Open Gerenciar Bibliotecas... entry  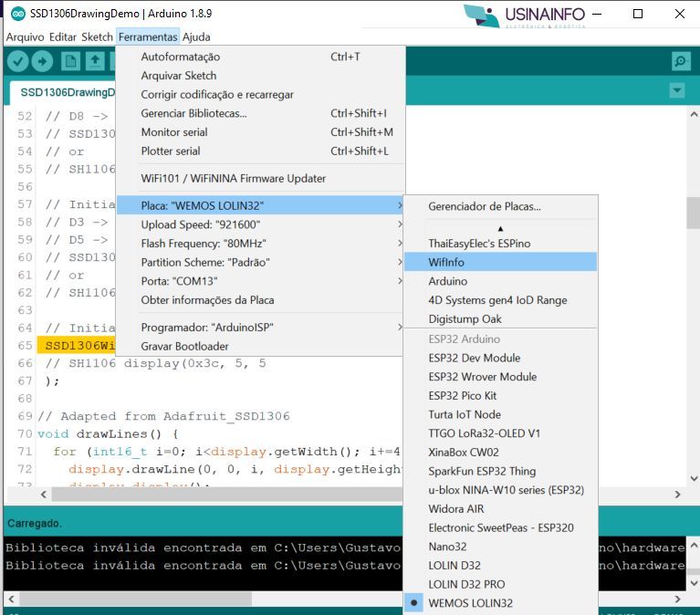260,113
